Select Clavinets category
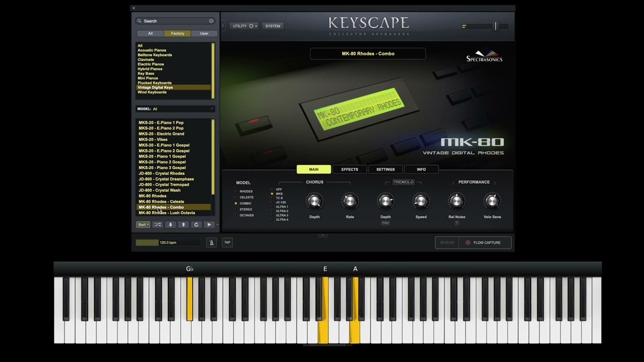The image size is (644, 362). tap(146, 60)
